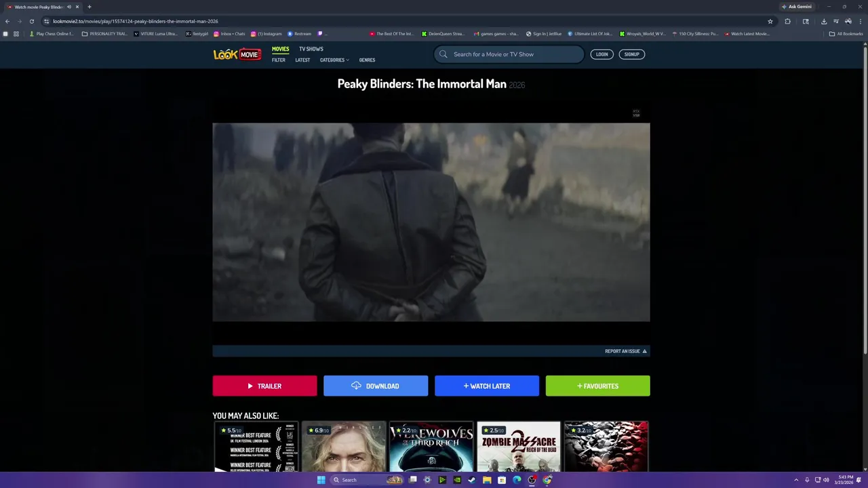Open Chrome downloads
Screen dimensions: 868x488
pos(824,21)
